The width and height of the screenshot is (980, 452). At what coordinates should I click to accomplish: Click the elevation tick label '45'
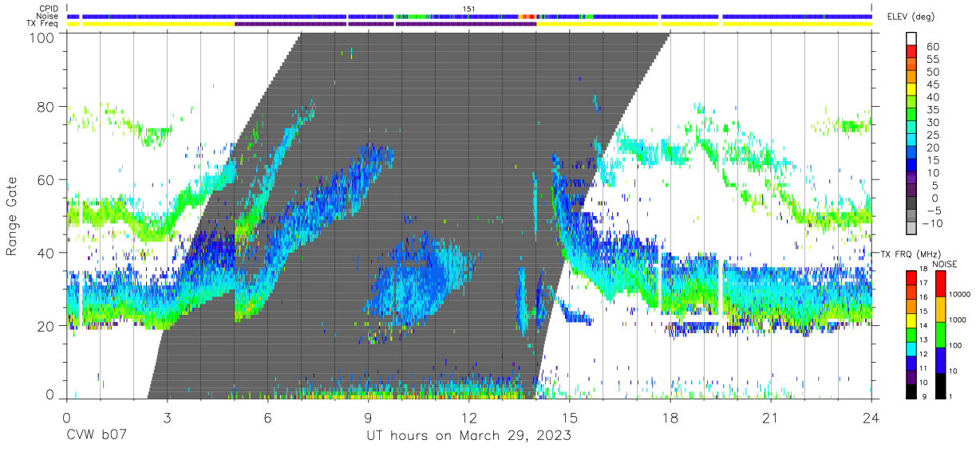[933, 85]
